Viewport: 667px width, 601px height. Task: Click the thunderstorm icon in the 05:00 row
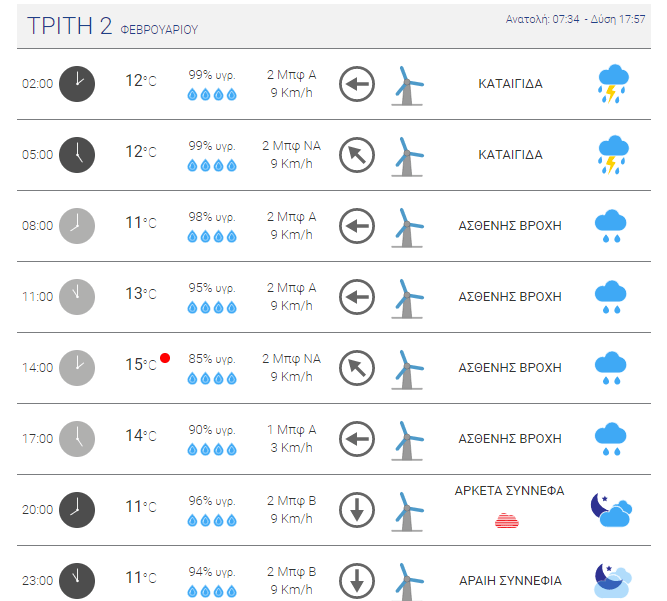point(613,155)
